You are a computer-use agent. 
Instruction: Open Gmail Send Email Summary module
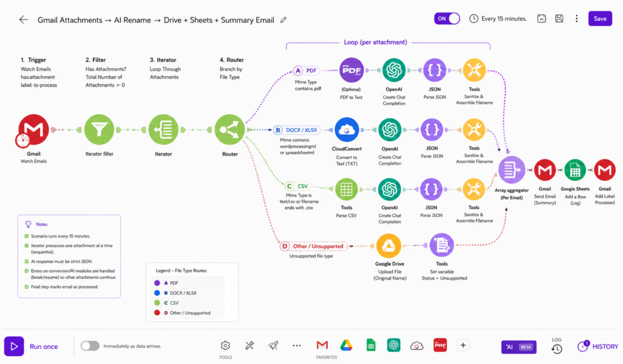click(x=545, y=170)
